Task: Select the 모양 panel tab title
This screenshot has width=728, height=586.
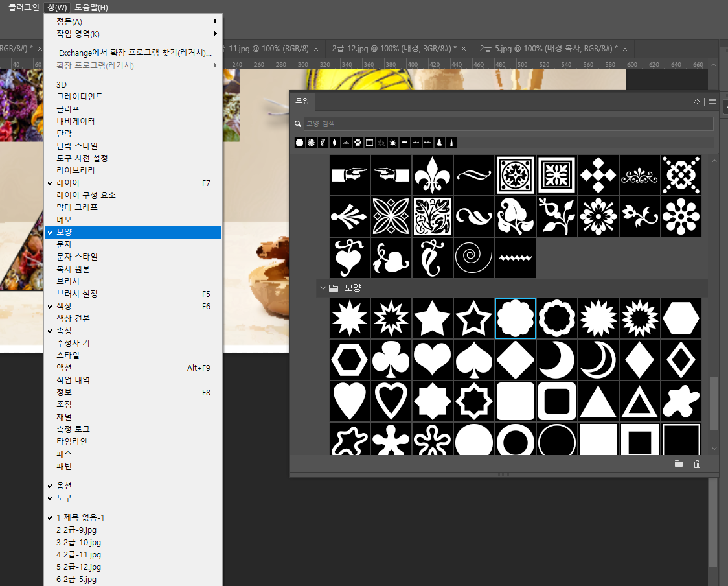Action: point(302,101)
